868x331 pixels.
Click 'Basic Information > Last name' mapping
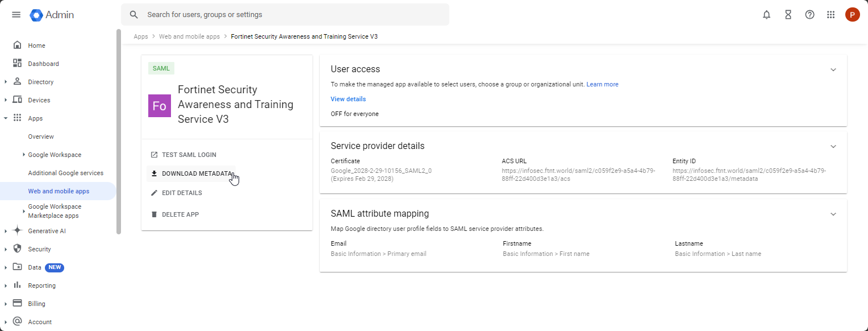click(x=718, y=254)
